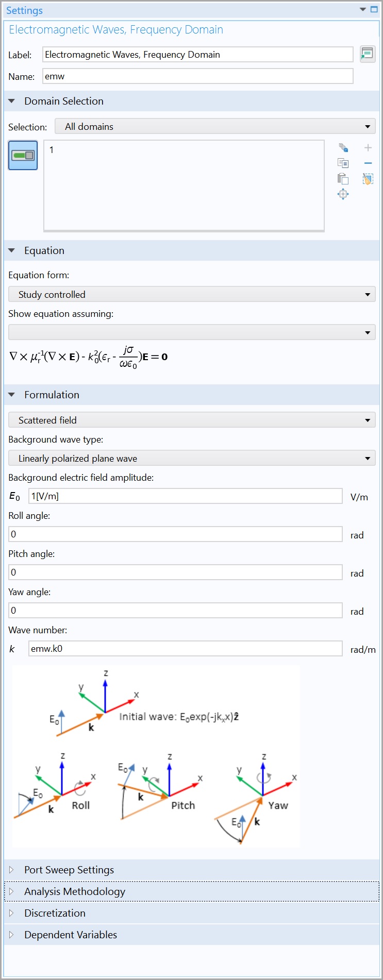This screenshot has width=383, height=980.
Task: Click the Create Selection icon
Action: tap(343, 148)
